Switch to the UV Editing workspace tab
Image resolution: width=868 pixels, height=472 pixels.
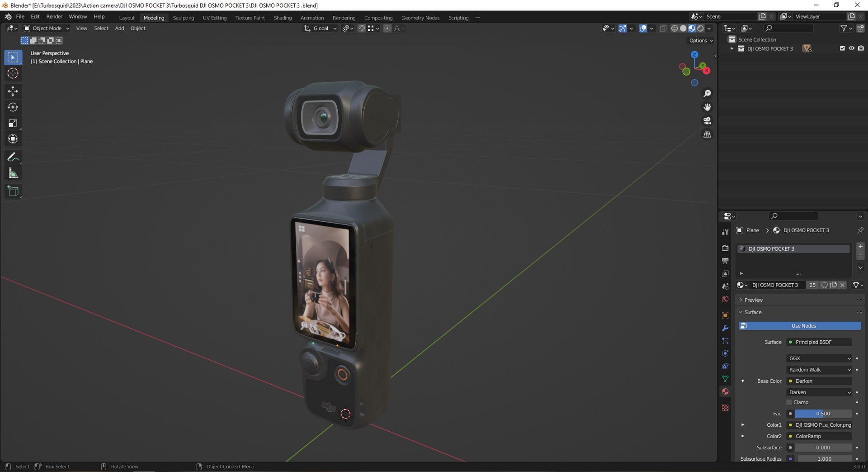pos(214,18)
